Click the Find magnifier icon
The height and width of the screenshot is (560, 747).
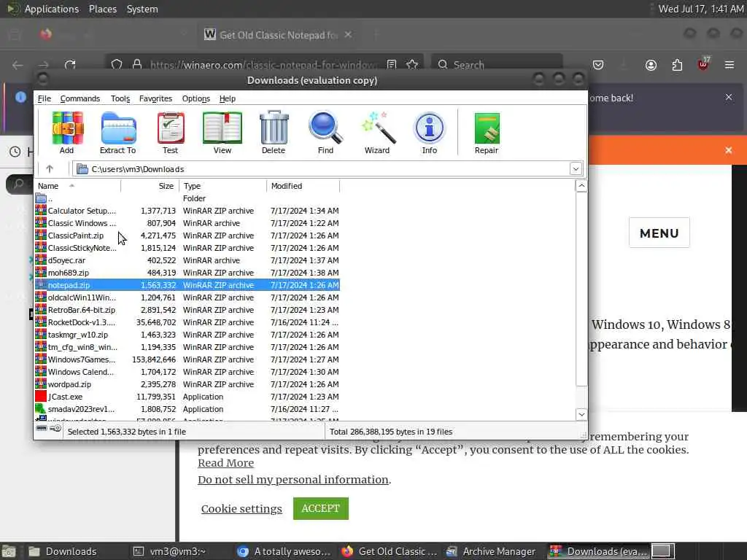[325, 133]
